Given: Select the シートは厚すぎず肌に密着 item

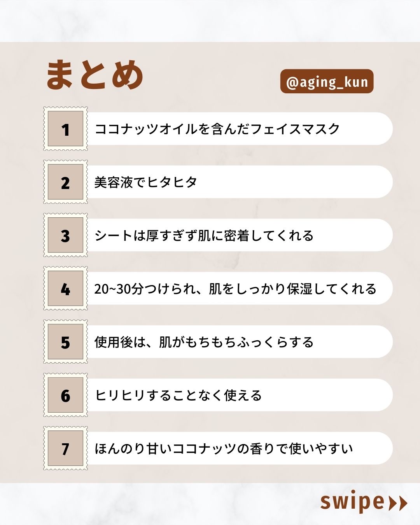Looking at the screenshot, I should coord(204,235).
